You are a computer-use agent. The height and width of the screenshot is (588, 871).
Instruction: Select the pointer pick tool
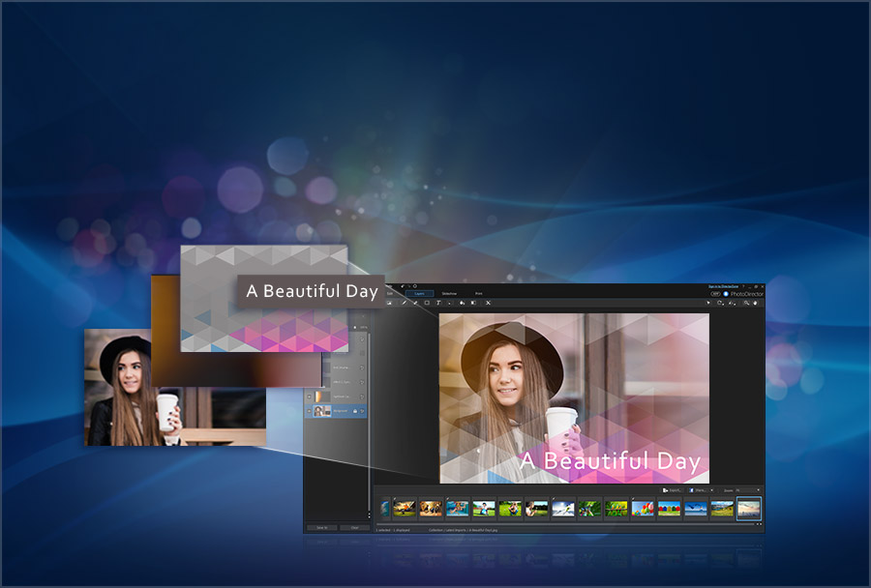pyautogui.click(x=708, y=303)
